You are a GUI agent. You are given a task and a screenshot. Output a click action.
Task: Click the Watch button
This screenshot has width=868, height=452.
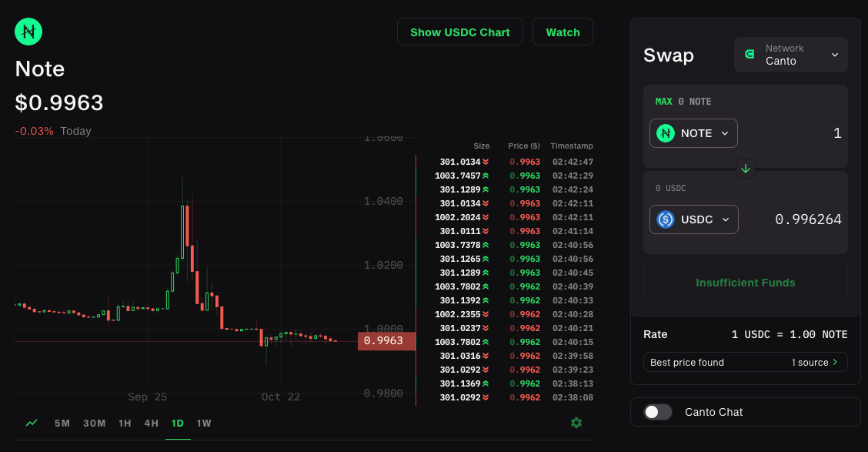563,32
